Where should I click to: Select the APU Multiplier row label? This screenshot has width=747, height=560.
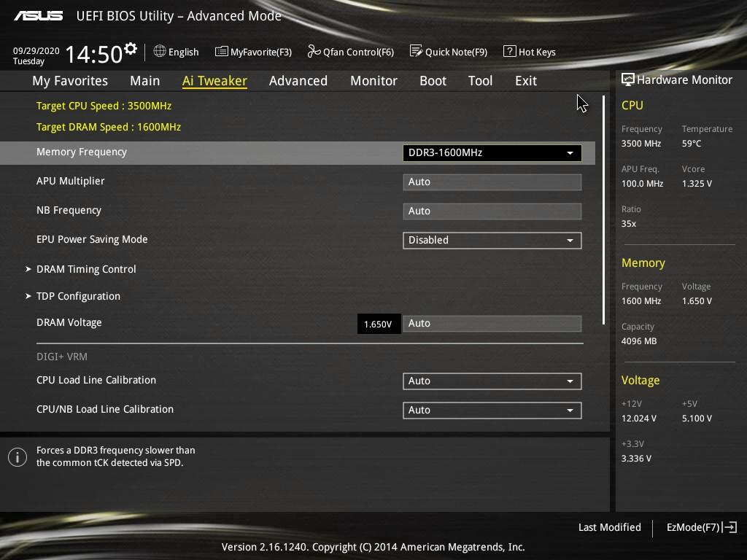click(71, 181)
